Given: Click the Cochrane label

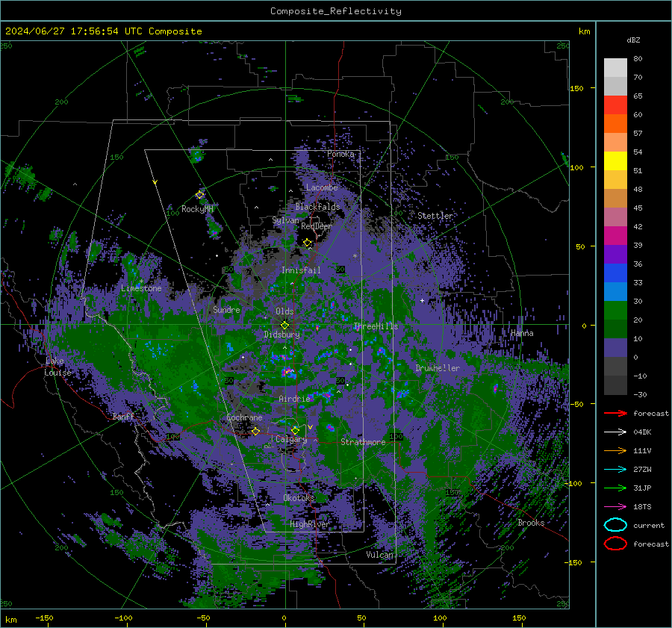Looking at the screenshot, I should tap(244, 417).
